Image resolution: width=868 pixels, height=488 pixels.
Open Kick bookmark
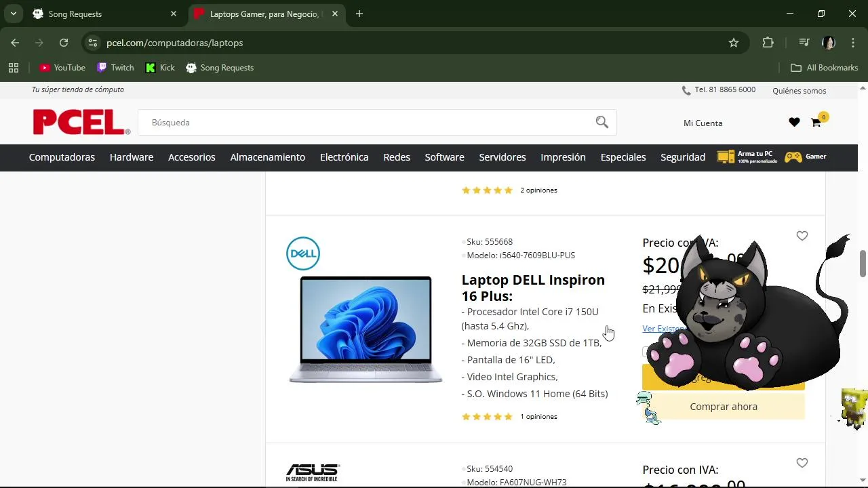pyautogui.click(x=160, y=68)
